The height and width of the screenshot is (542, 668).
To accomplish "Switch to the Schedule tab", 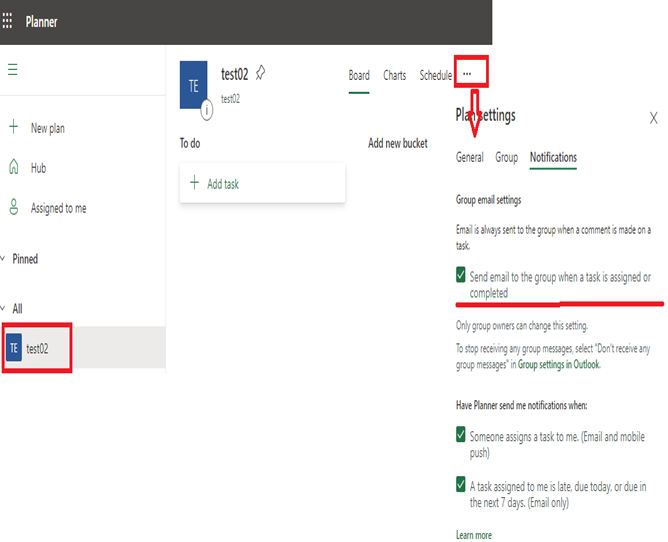I will [435, 75].
